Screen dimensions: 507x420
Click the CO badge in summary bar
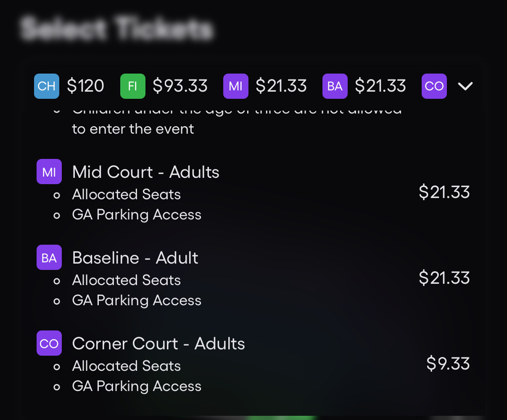tap(434, 86)
